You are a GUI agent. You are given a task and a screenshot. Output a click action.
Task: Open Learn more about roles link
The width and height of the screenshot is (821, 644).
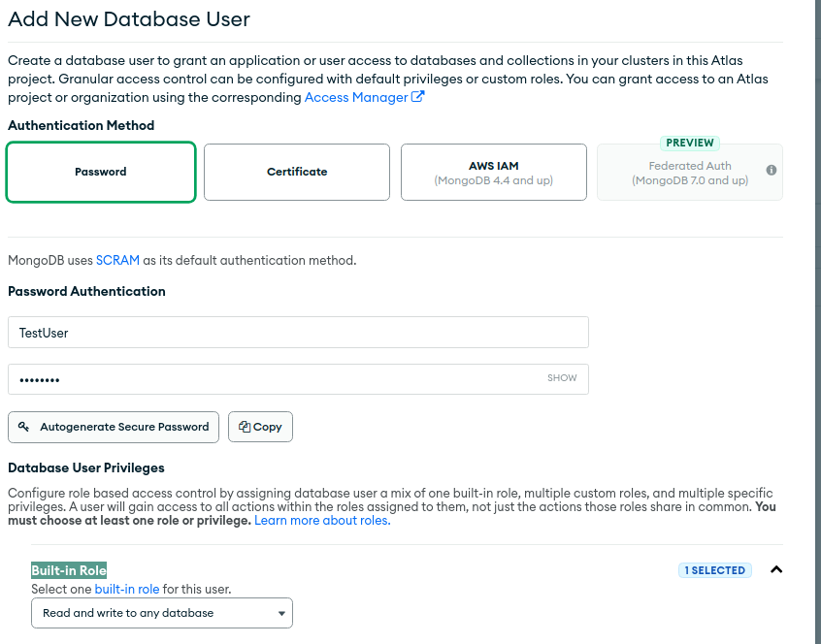coord(322,521)
